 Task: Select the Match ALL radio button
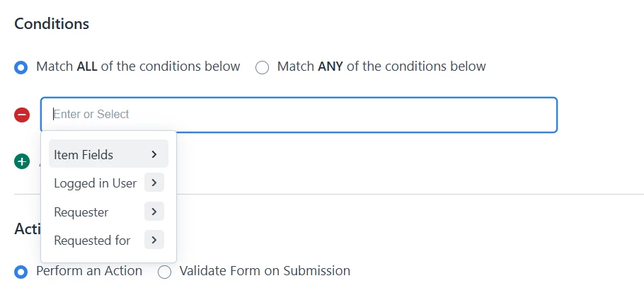22,67
